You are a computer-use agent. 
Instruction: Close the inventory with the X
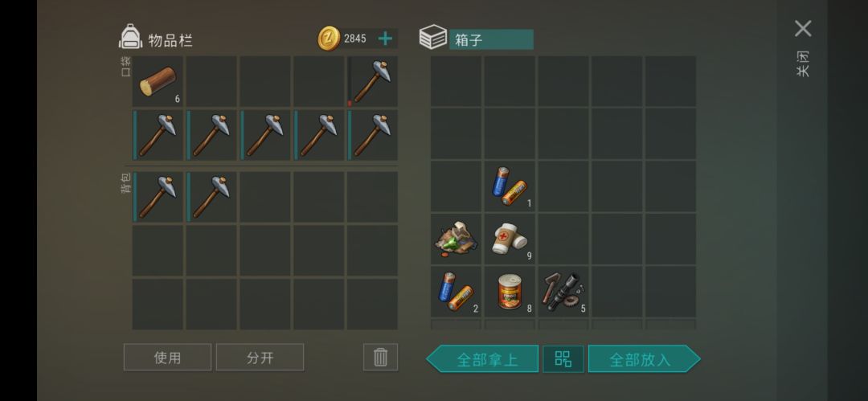803,29
